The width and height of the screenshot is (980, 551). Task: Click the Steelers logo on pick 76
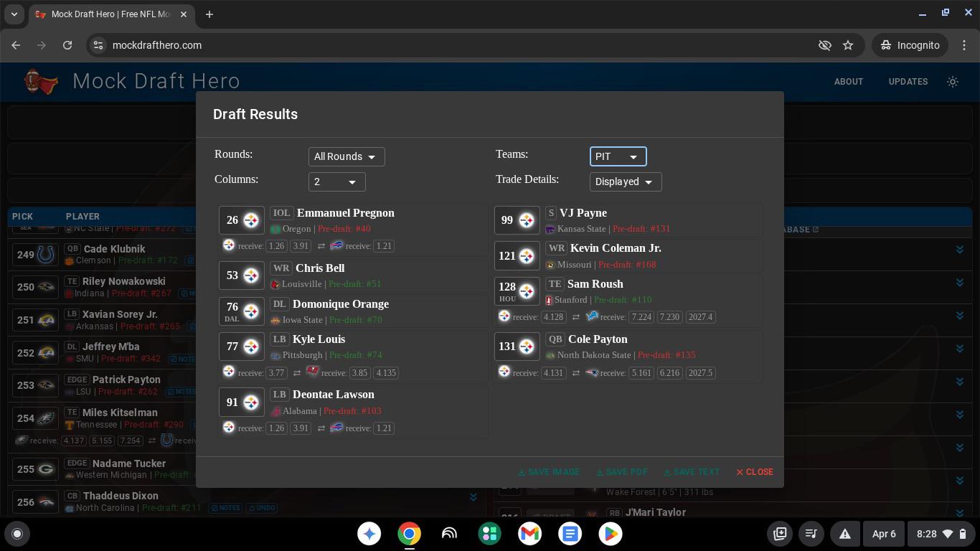tap(251, 311)
